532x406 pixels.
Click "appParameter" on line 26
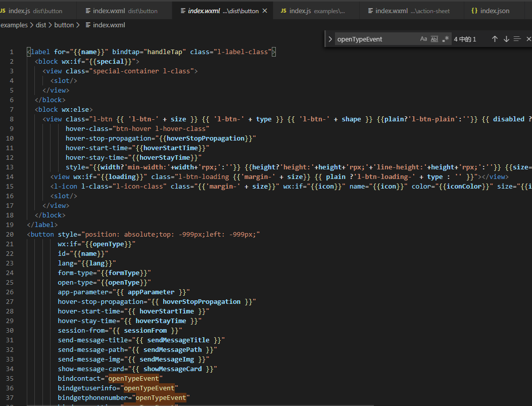click(151, 292)
